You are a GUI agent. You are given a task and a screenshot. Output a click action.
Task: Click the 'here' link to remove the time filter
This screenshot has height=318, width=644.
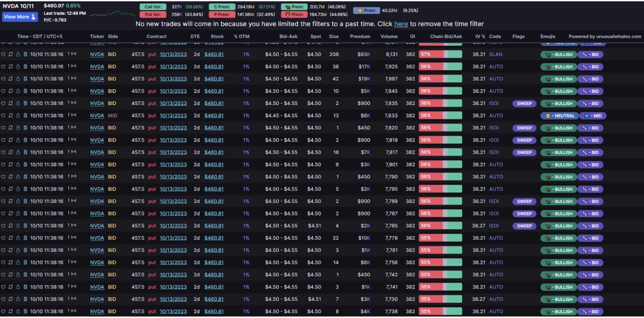click(x=401, y=24)
